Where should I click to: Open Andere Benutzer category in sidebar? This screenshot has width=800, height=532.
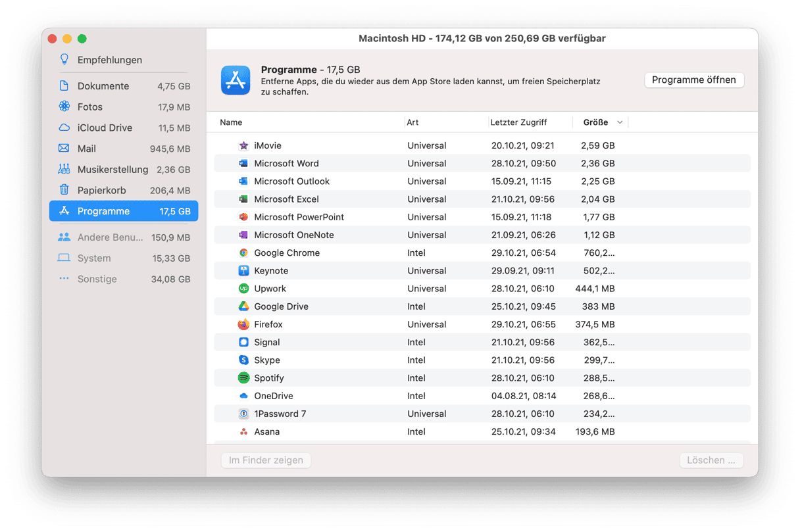point(124,237)
